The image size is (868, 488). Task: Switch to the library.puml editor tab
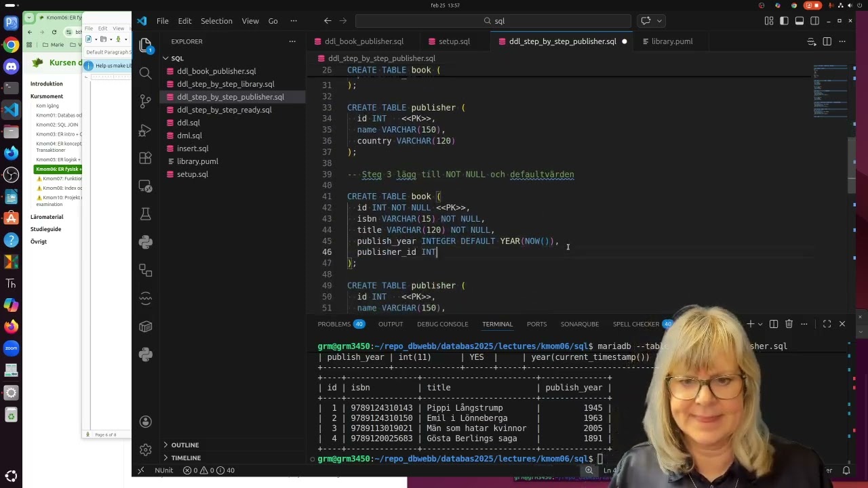pos(672,41)
